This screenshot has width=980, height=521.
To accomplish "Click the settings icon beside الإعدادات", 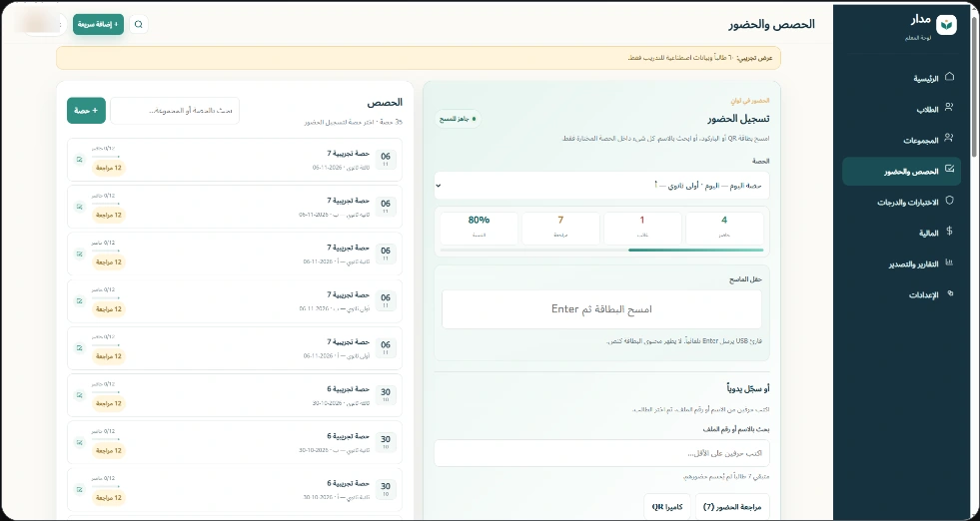I will click(949, 293).
